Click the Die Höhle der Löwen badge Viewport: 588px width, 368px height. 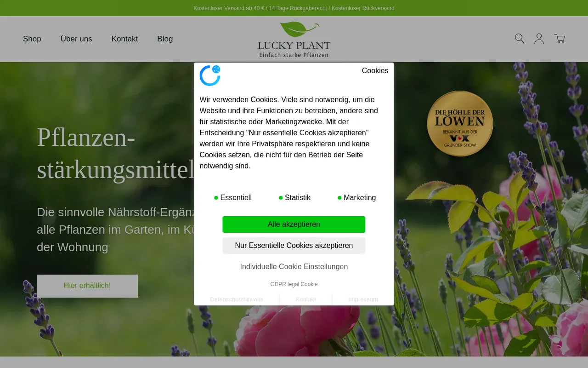460,123
